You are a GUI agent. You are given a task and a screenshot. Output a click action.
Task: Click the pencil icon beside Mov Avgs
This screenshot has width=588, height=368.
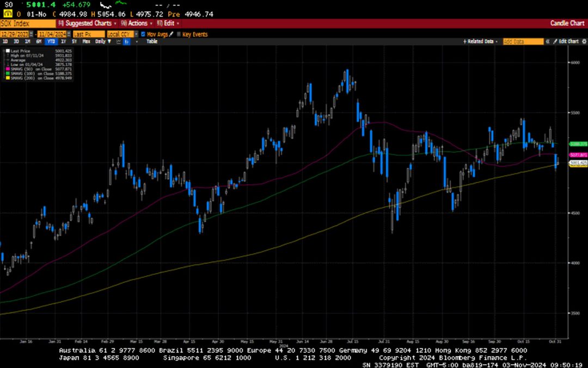[170, 34]
